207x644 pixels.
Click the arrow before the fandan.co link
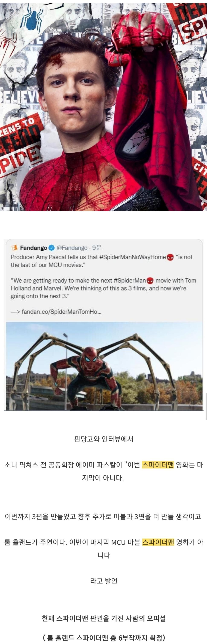point(15,312)
